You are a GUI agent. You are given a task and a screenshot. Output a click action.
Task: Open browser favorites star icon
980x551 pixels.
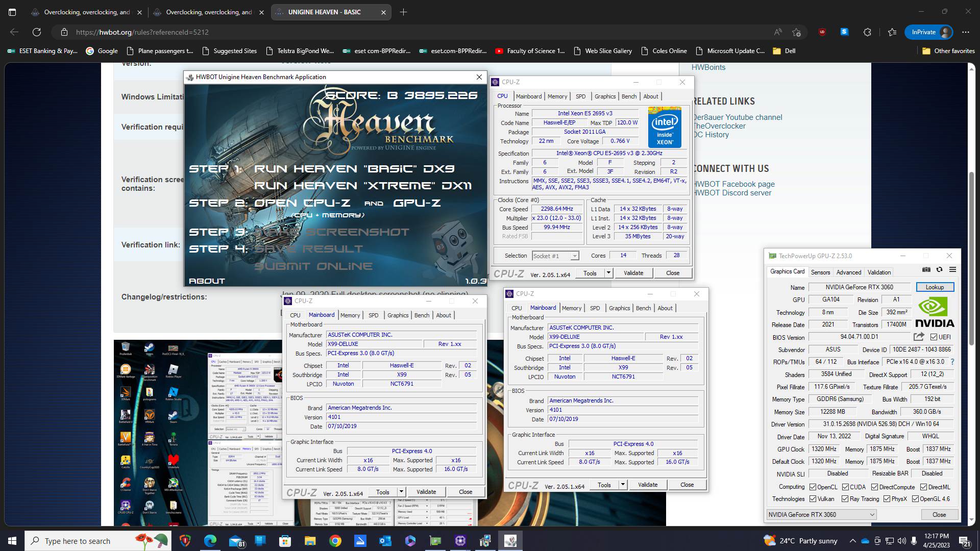point(892,32)
